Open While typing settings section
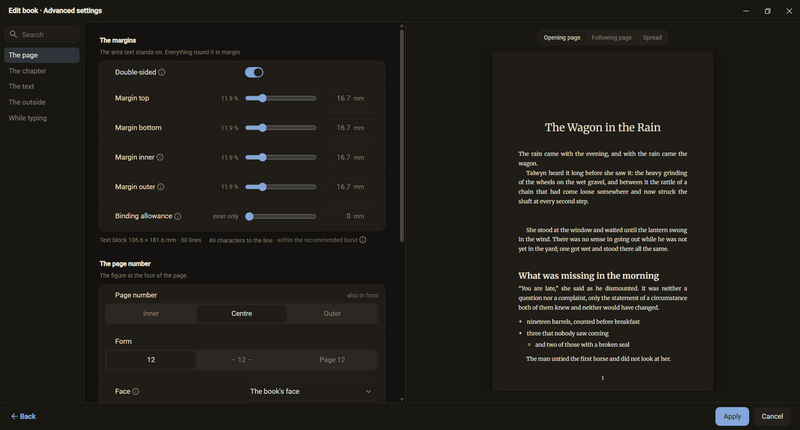The width and height of the screenshot is (800, 430). [42, 118]
